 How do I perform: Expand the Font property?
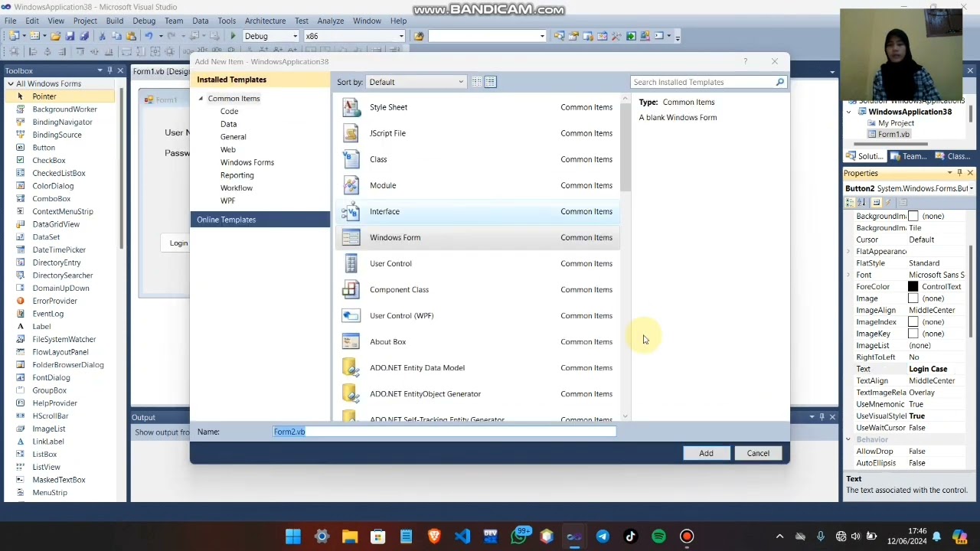click(848, 275)
